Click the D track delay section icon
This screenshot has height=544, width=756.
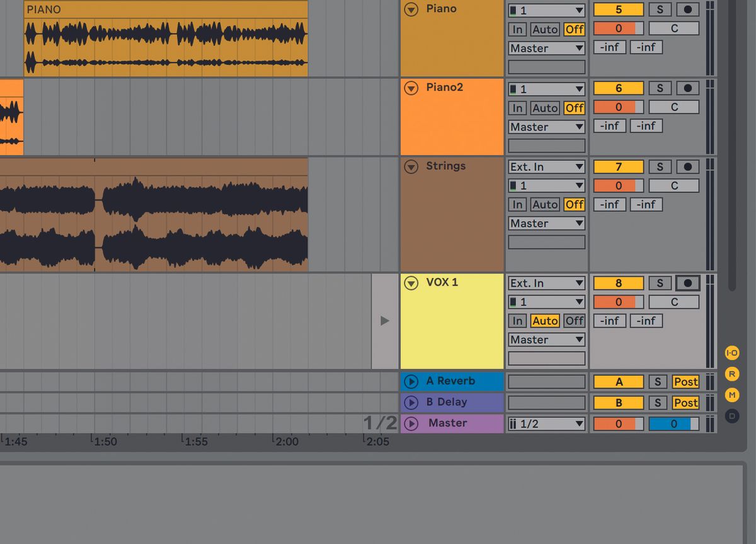731,415
